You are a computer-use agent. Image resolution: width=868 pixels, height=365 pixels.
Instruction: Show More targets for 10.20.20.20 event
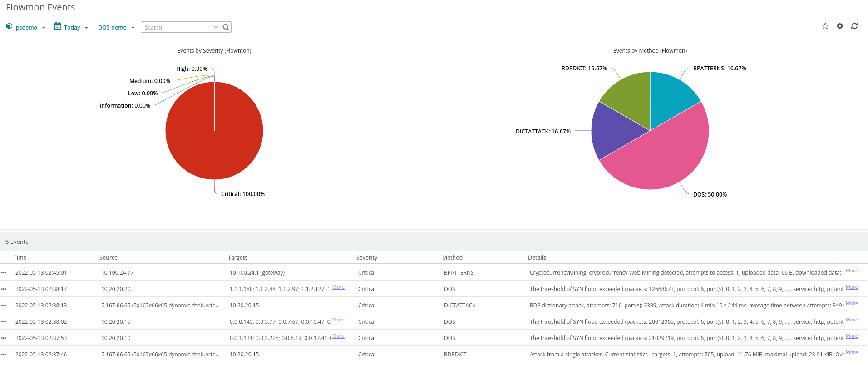tap(338, 287)
